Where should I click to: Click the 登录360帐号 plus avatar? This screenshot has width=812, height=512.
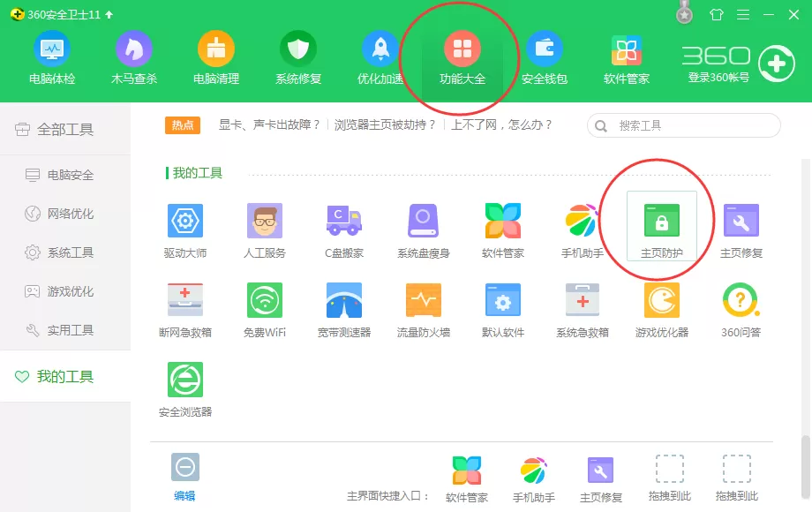tap(777, 64)
